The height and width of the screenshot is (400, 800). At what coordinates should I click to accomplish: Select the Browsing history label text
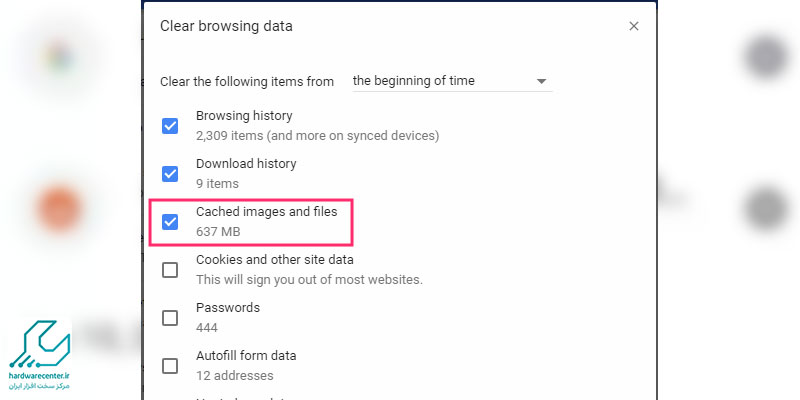(244, 116)
